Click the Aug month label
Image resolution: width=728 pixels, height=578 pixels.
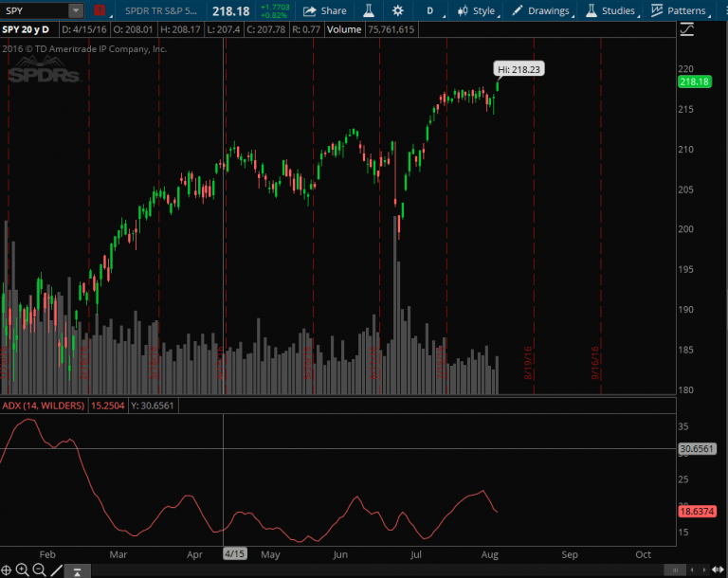click(x=489, y=554)
